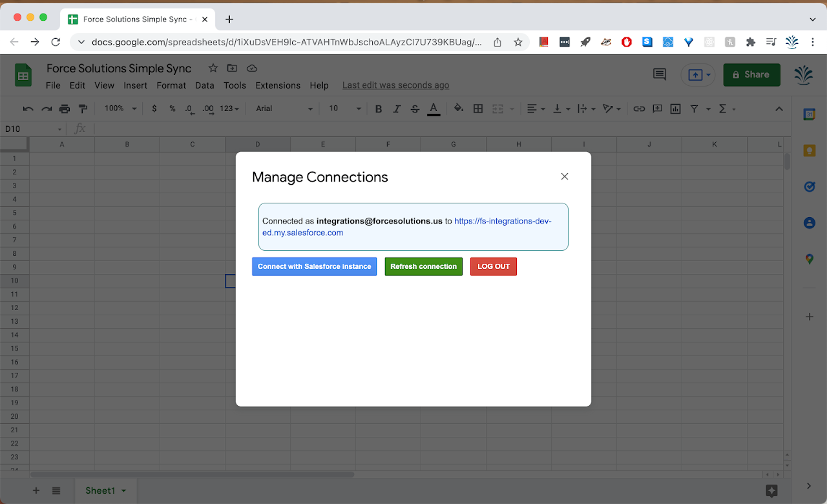Open the Extensions menu
Viewport: 827px width, 504px height.
tap(278, 85)
